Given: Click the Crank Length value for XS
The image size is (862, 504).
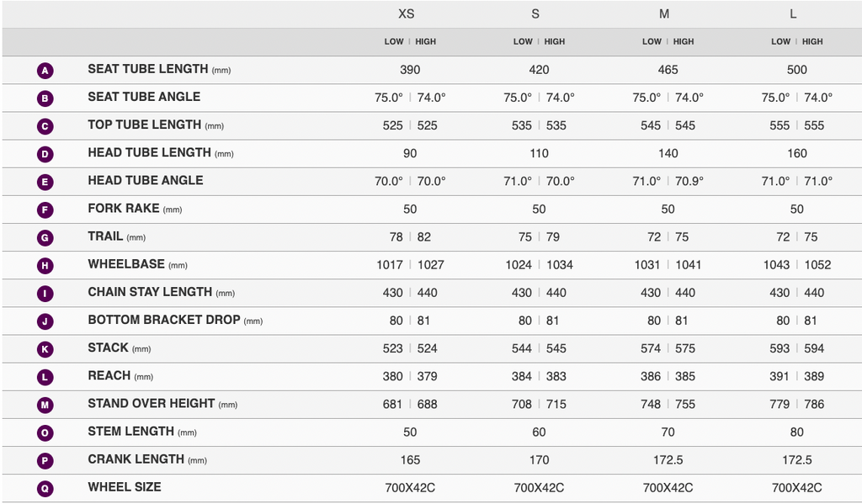Looking at the screenshot, I should click(410, 460).
